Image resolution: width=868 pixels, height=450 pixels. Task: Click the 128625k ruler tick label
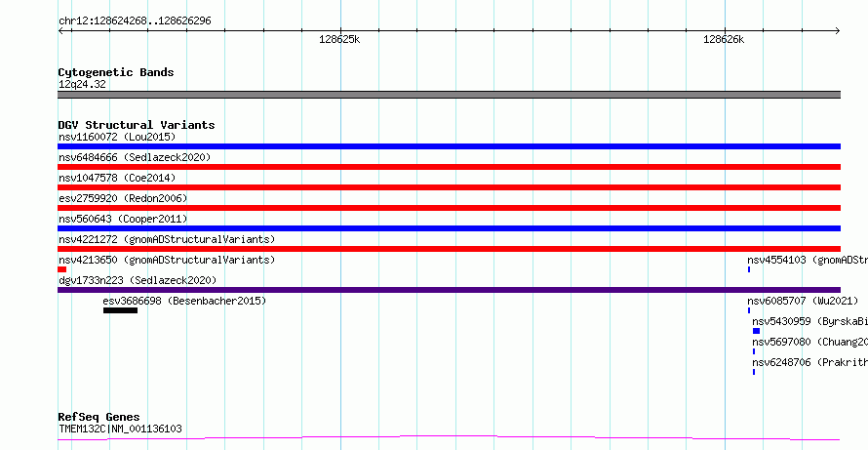click(339, 39)
